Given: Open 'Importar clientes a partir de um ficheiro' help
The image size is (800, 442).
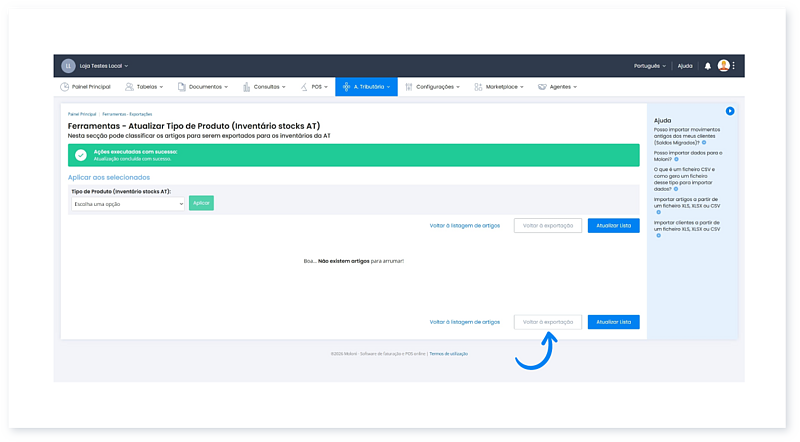Looking at the screenshot, I should click(687, 226).
